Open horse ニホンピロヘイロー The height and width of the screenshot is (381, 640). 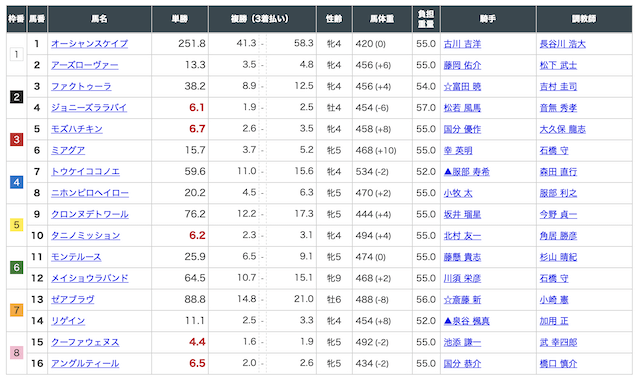tap(90, 193)
